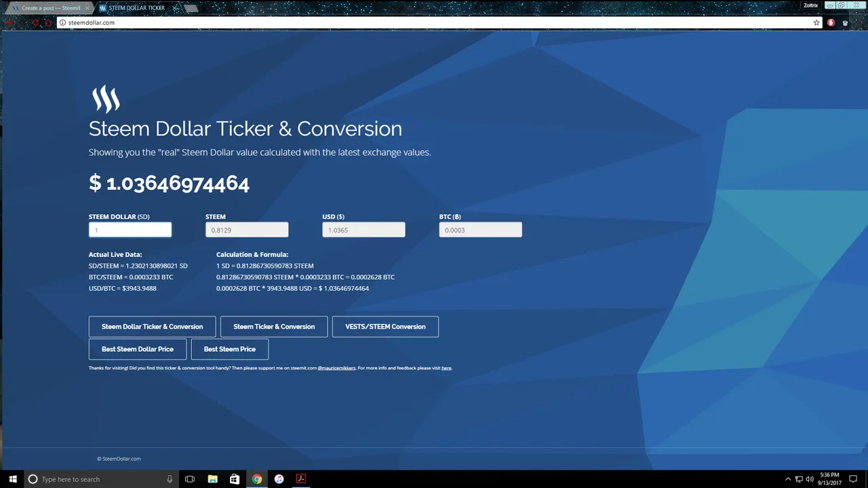Open Adobe Acrobat from the taskbar
Image resolution: width=868 pixels, height=488 pixels.
pos(301,479)
